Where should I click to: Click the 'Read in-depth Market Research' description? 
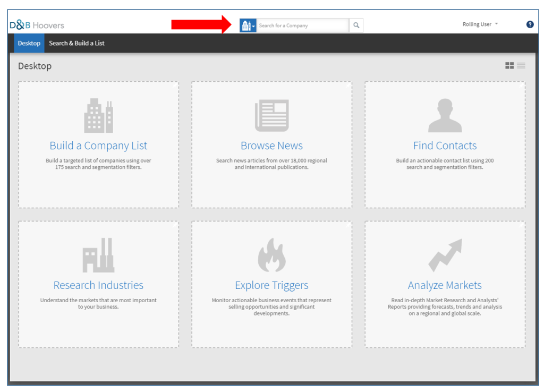point(445,306)
